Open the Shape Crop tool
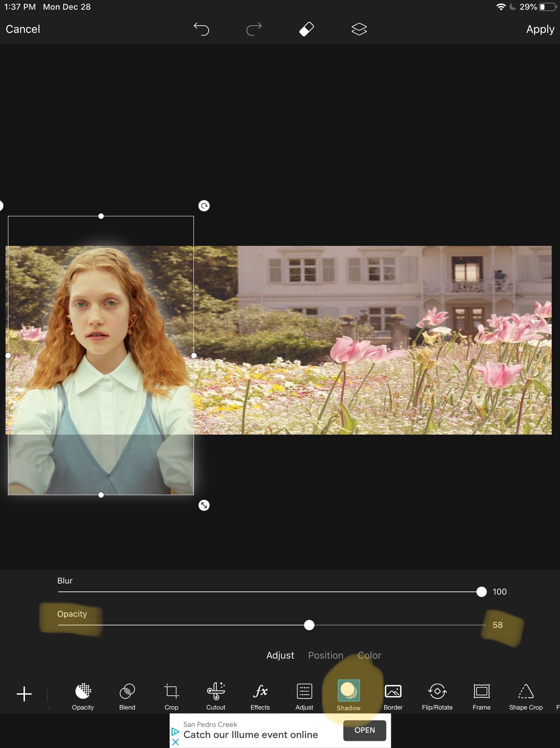 526,697
